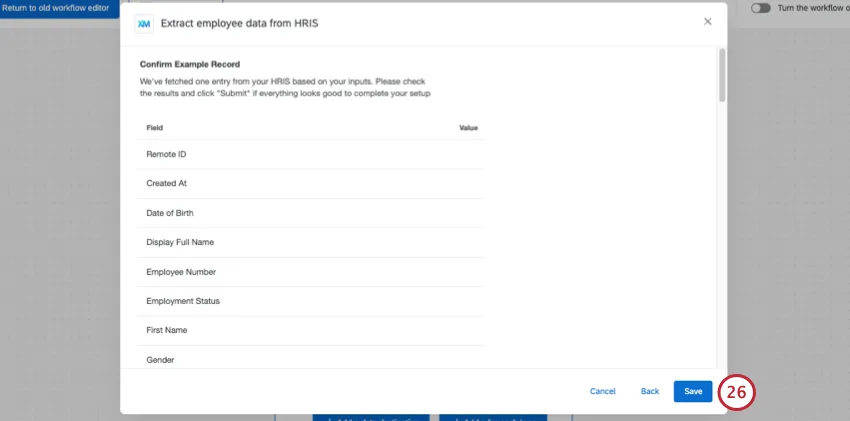Click the Value column header

point(468,128)
